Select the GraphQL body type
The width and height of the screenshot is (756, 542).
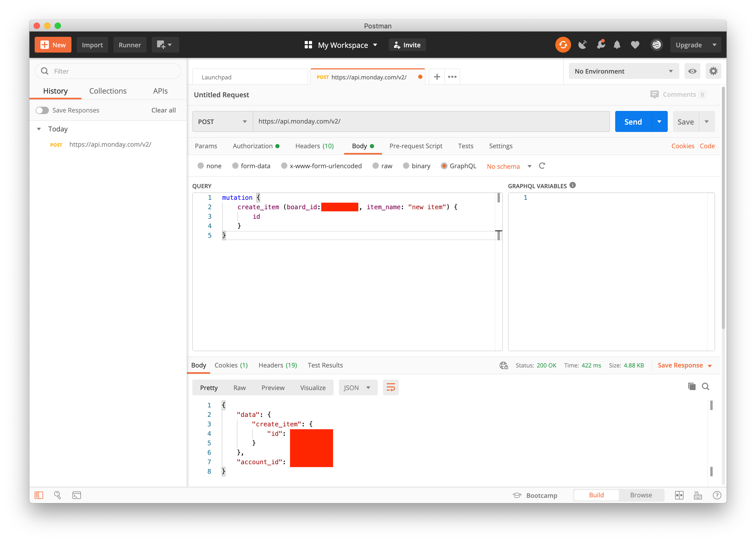click(x=444, y=166)
